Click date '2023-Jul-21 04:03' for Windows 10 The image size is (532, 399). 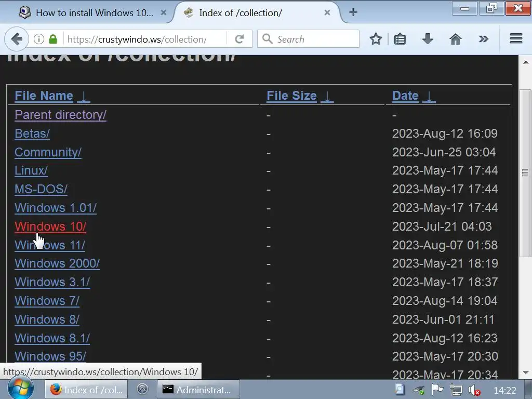point(442,227)
